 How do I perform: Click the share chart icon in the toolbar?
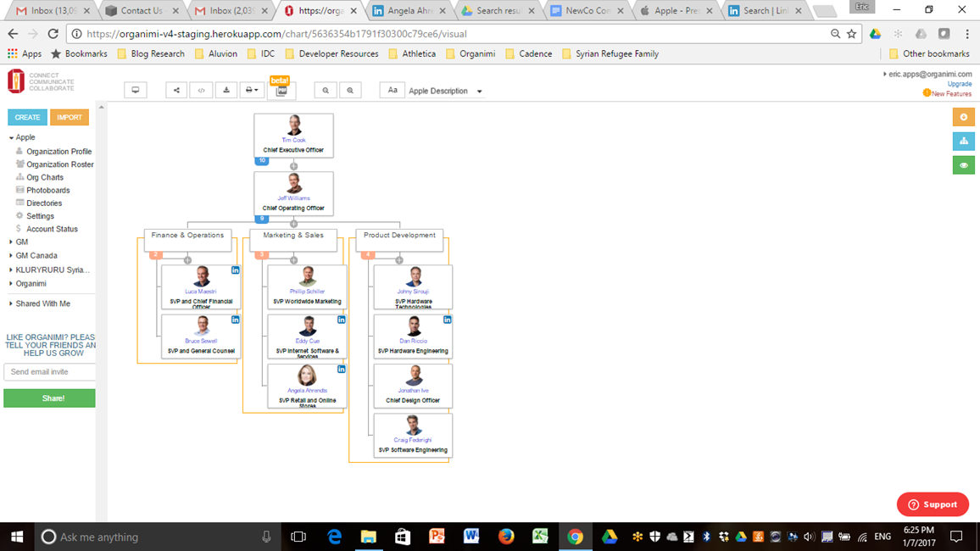point(176,91)
